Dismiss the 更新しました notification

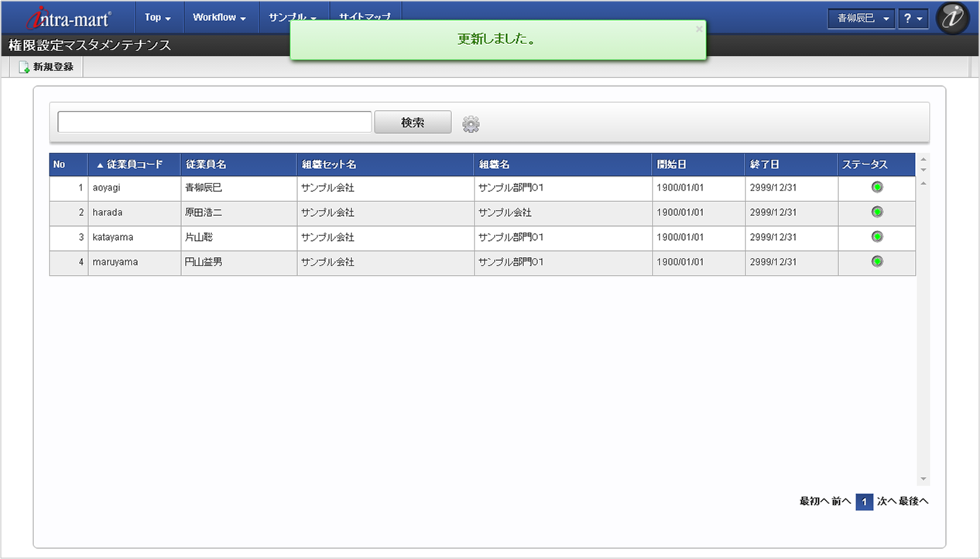(x=699, y=29)
